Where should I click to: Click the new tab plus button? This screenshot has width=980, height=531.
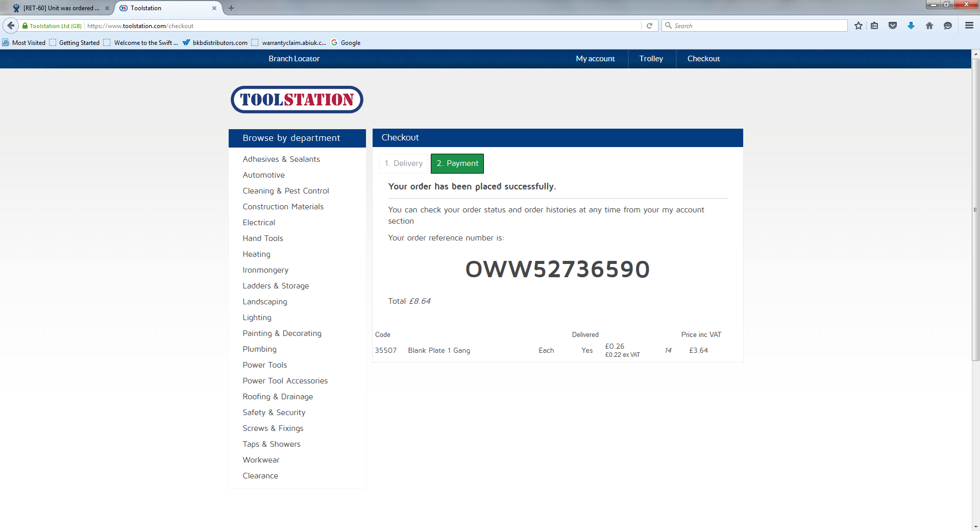click(x=231, y=8)
